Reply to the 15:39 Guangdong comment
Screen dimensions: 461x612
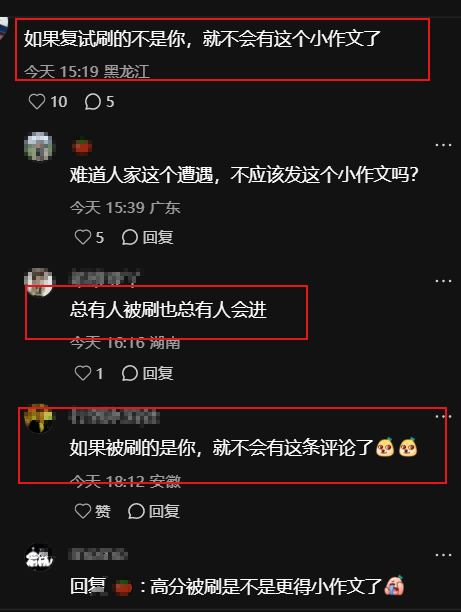[147, 237]
